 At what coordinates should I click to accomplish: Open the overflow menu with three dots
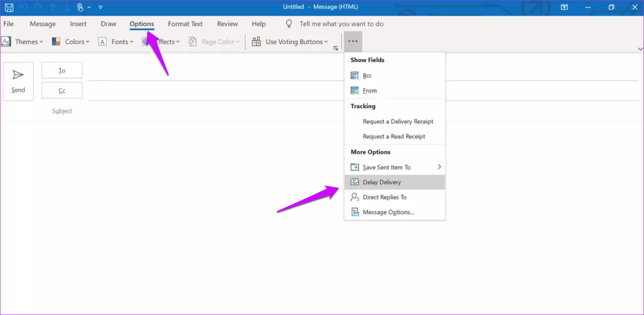tap(353, 41)
